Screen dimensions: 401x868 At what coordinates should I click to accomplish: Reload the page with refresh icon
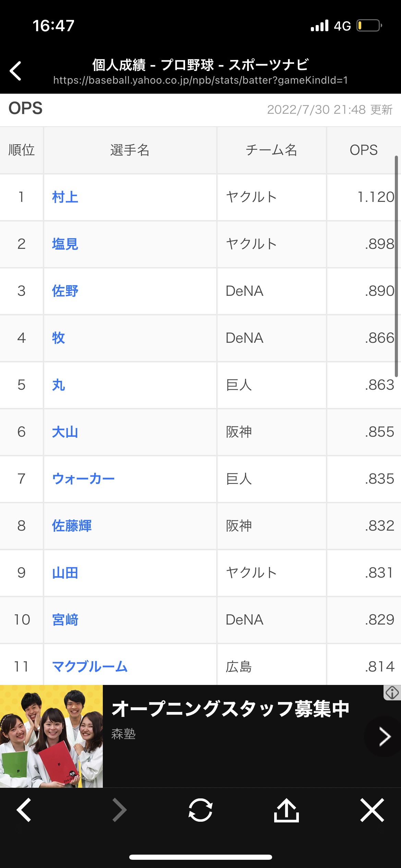pyautogui.click(x=200, y=810)
